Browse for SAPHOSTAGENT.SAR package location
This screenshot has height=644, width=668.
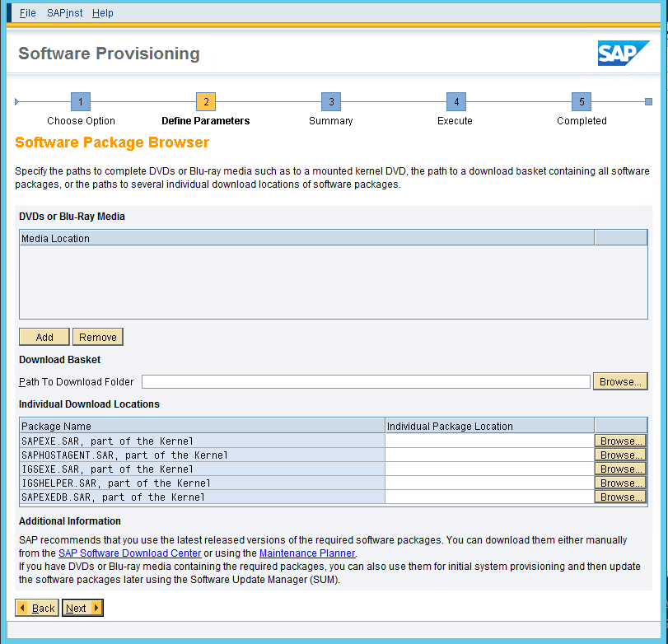(620, 455)
